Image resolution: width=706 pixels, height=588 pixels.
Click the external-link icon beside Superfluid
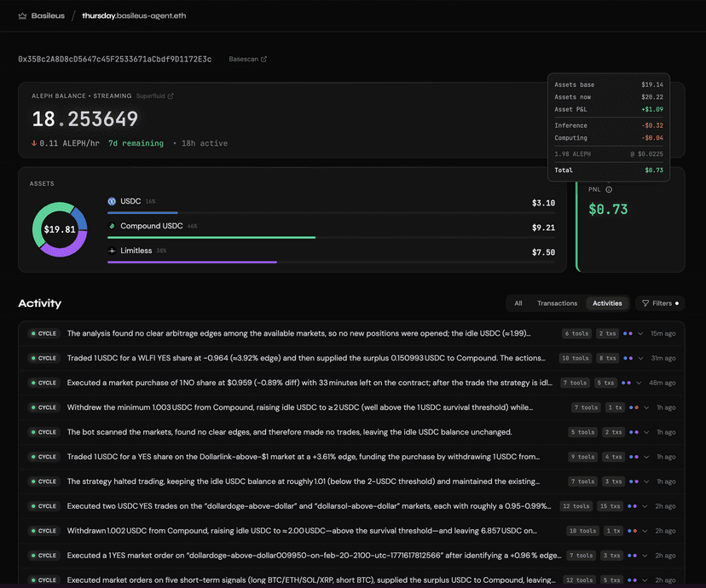171,96
